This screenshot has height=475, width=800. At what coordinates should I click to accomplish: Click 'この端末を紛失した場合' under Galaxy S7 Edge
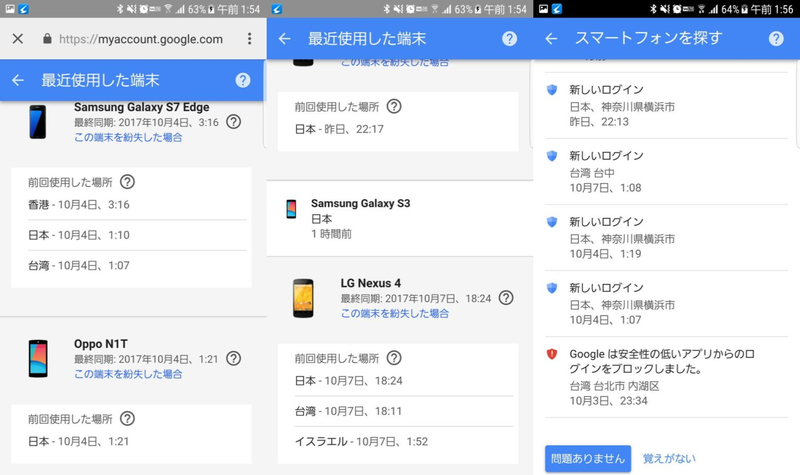(128, 137)
